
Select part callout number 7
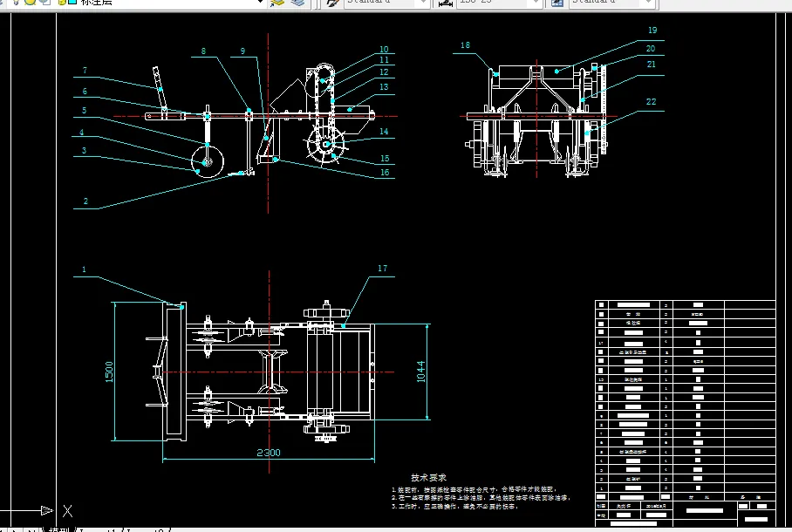[x=85, y=71]
